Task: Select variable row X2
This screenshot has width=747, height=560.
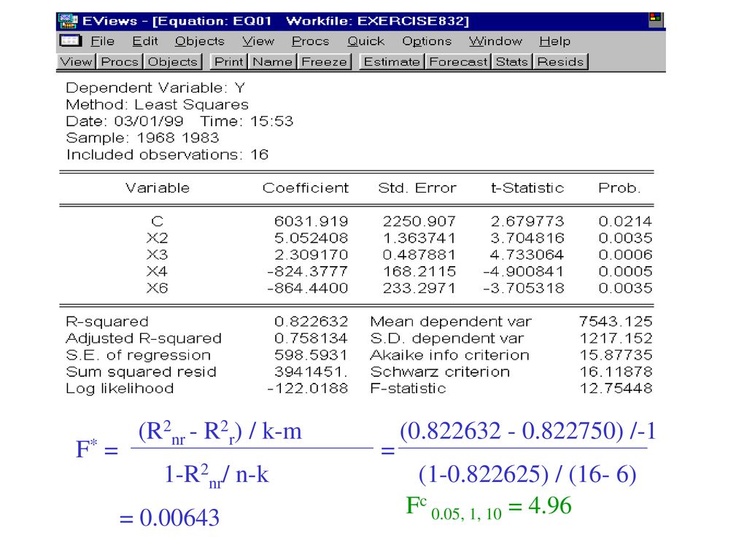Action: pos(356,238)
